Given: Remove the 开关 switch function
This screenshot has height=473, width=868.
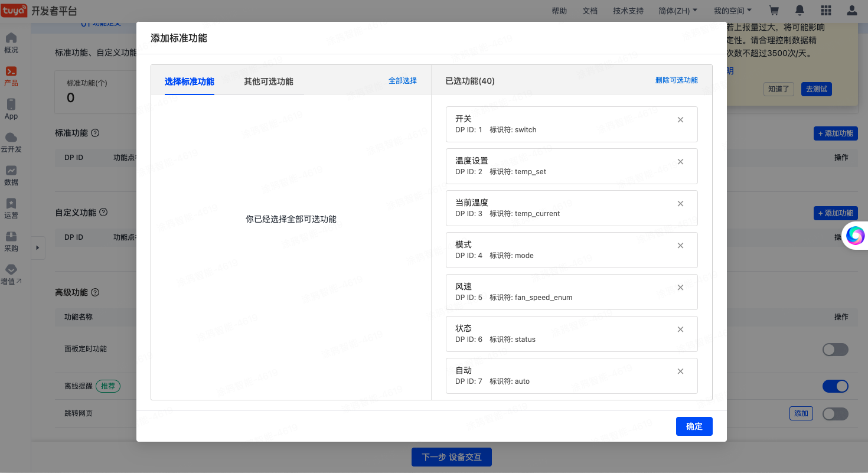Looking at the screenshot, I should click(680, 120).
